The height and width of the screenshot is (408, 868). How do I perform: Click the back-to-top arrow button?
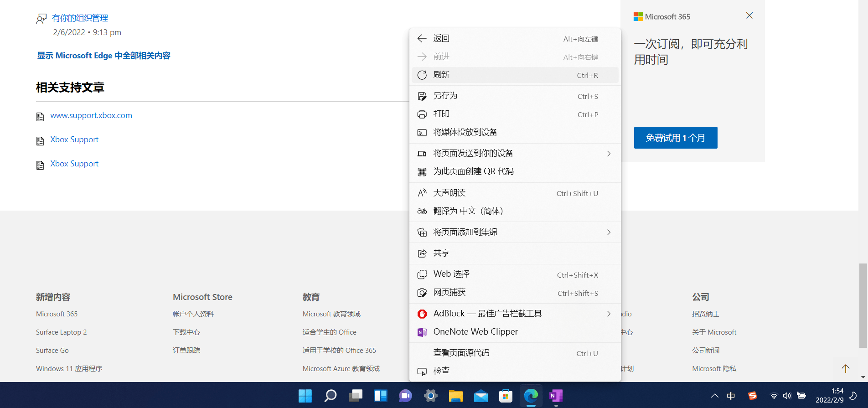(846, 368)
